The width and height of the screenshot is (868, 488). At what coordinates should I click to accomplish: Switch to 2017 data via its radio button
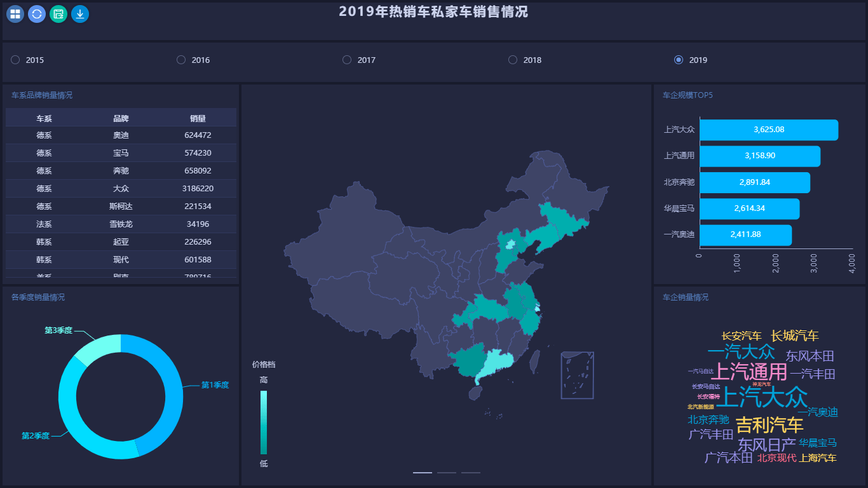[347, 59]
